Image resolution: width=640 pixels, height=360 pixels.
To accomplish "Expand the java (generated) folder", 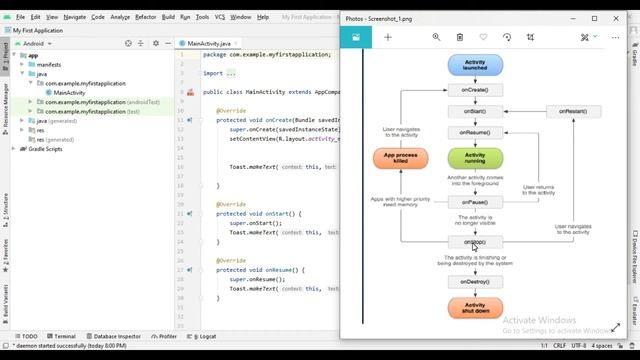I will 22,120.
